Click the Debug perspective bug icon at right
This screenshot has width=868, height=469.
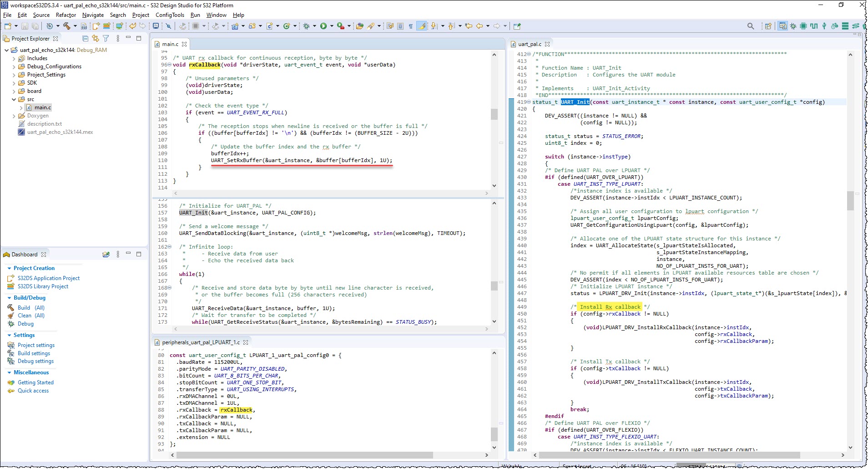tap(793, 26)
